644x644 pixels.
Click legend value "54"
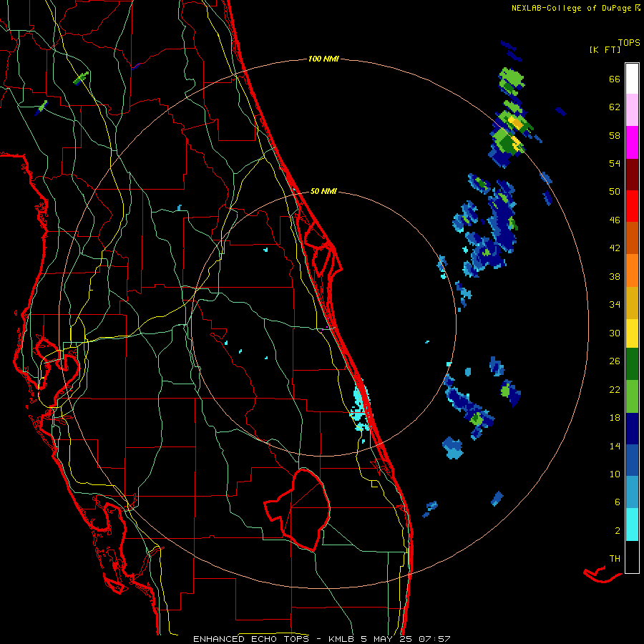click(x=615, y=163)
